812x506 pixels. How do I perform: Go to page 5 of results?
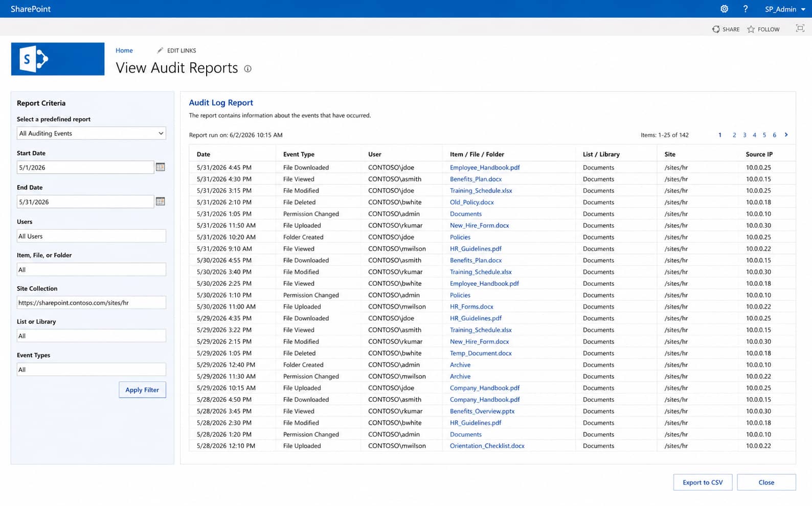(x=764, y=135)
